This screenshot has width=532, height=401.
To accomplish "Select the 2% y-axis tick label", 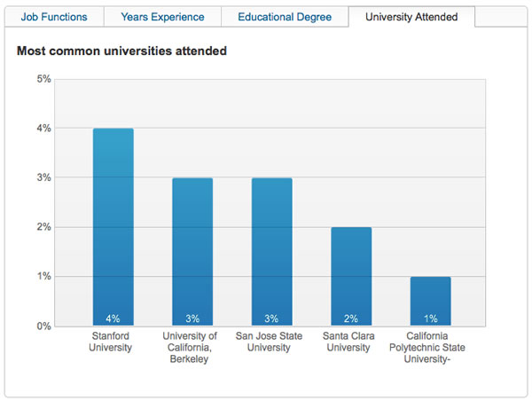I will pos(43,227).
